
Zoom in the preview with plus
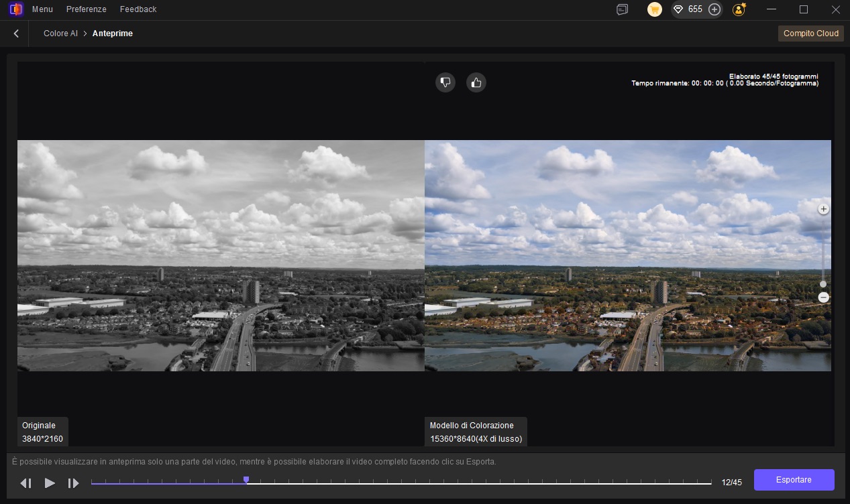[823, 209]
